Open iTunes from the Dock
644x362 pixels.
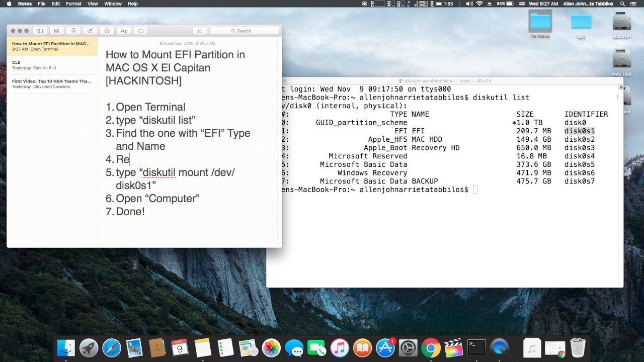pos(340,348)
